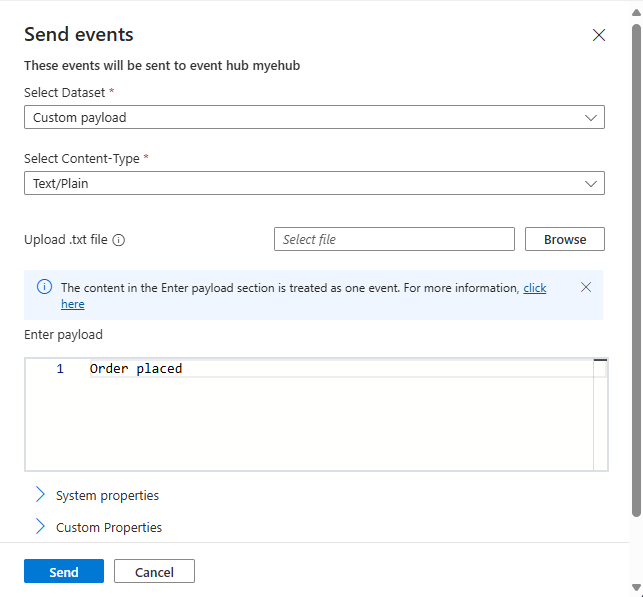Click the vertical scrollbar thumb
The image size is (643, 597).
pos(636,271)
